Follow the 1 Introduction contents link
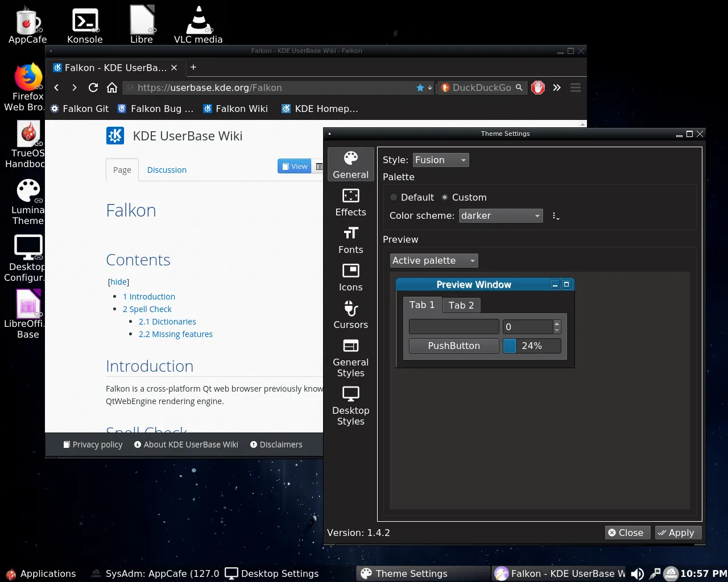The height and width of the screenshot is (582, 728). tap(149, 297)
